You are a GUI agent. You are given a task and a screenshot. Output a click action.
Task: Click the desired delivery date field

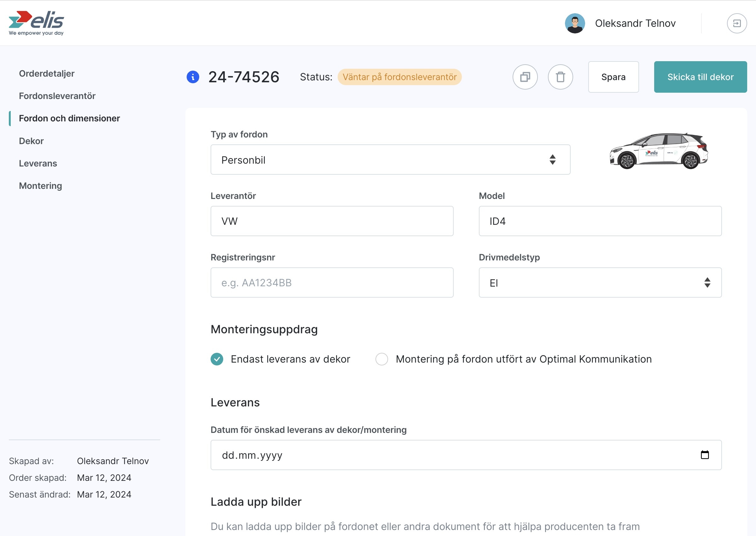click(x=466, y=455)
